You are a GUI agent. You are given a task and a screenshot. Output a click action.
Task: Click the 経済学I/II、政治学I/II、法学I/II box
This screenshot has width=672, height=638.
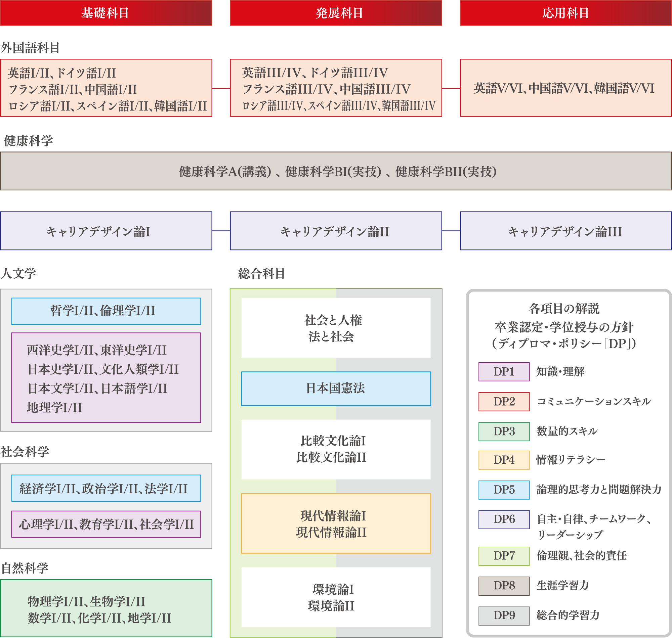tap(106, 488)
